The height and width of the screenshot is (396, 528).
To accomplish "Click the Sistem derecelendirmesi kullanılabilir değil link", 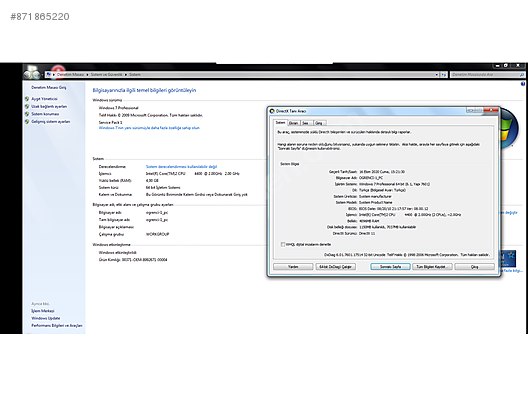I will (x=182, y=167).
